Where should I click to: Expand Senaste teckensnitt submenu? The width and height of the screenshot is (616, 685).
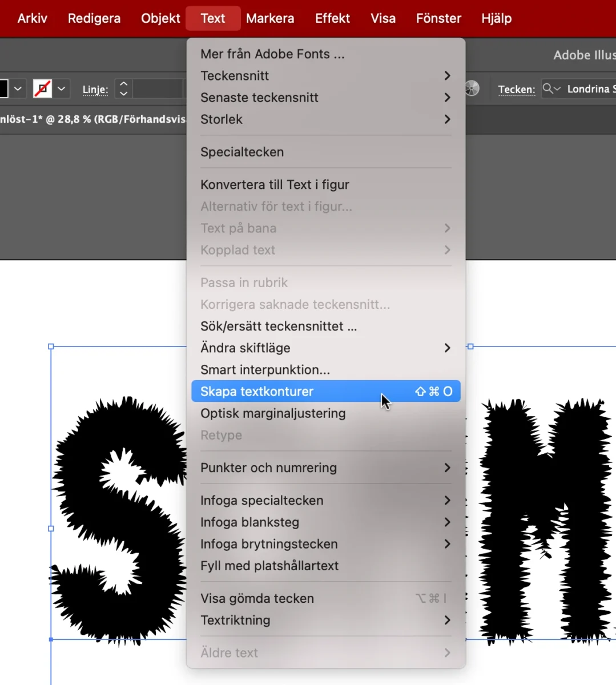[x=326, y=97]
